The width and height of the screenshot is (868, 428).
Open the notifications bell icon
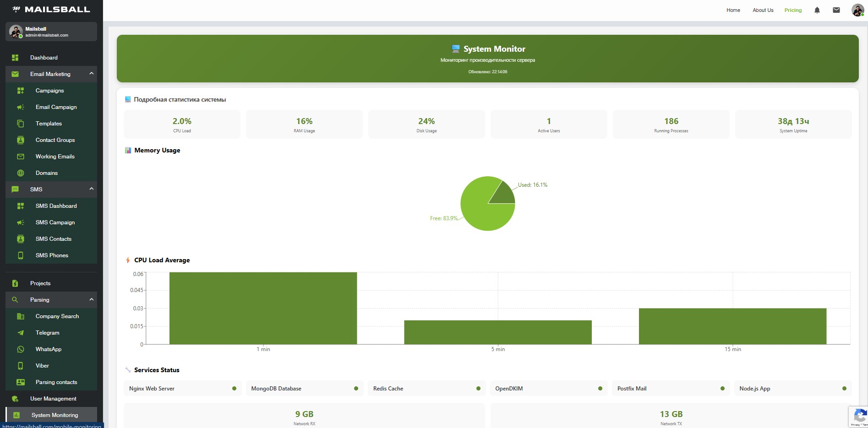817,10
